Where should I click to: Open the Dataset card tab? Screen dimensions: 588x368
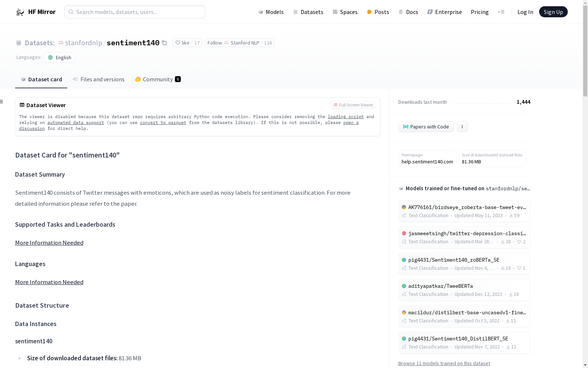pyautogui.click(x=41, y=79)
